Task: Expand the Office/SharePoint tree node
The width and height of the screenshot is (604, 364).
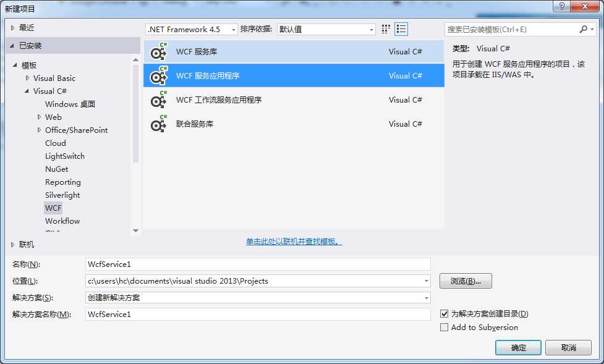Action: [x=40, y=130]
